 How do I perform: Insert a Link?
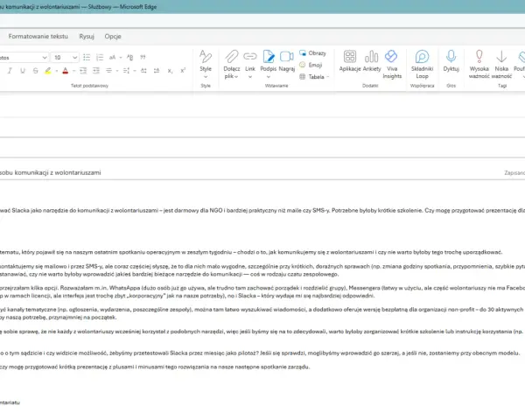(249, 60)
